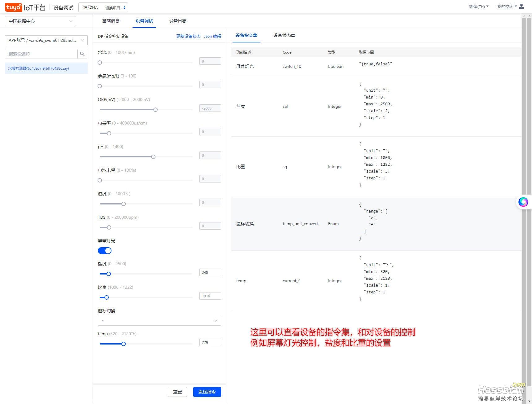The width and height of the screenshot is (532, 404).
Task: Open the 我的空间 menu
Action: coord(507,7)
